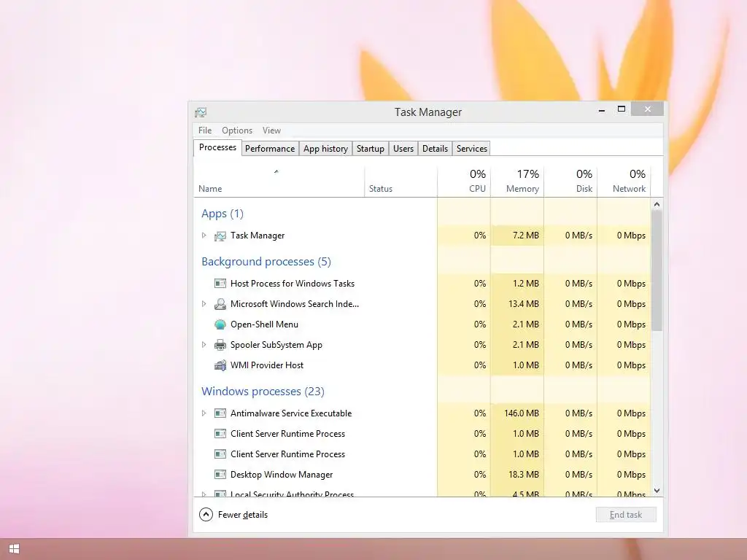Viewport: 747px width, 560px height.
Task: Sort by the Disk column header
Action: (x=570, y=182)
